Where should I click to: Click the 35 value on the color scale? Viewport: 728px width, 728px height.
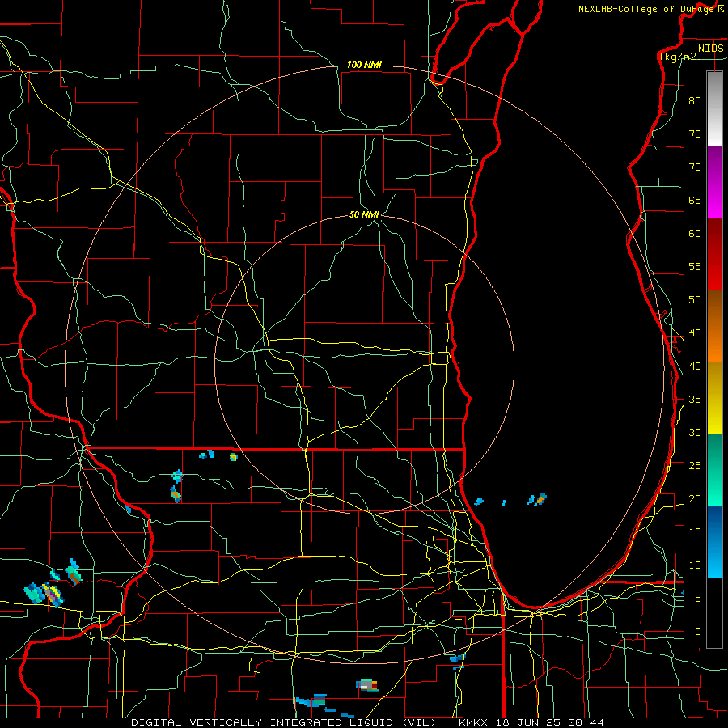click(695, 400)
